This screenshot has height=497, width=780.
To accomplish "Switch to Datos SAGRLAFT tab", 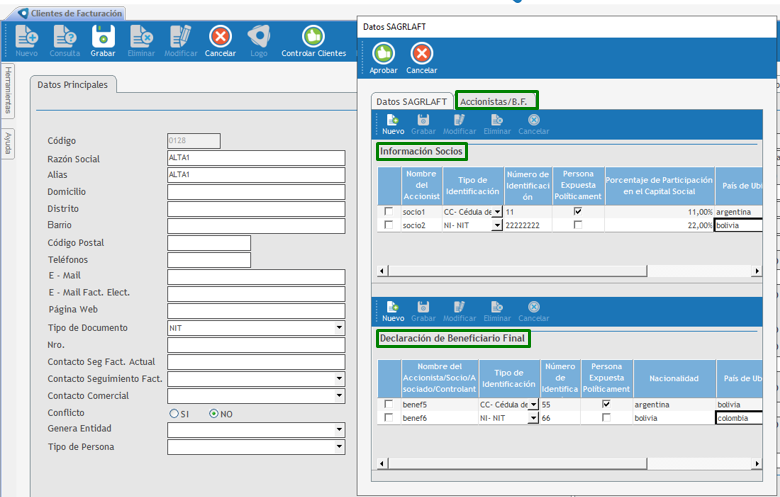I will coord(412,101).
